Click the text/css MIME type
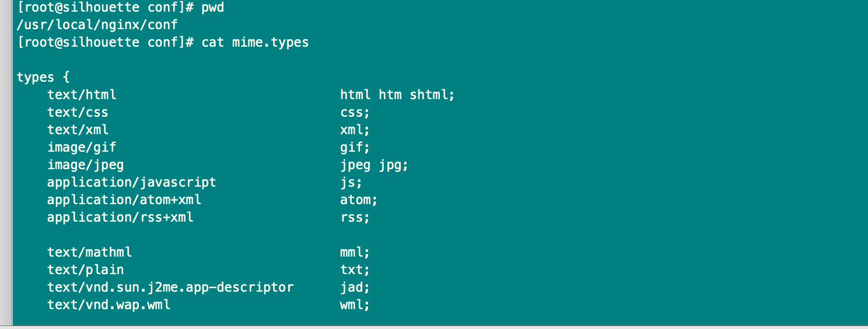 (x=78, y=112)
